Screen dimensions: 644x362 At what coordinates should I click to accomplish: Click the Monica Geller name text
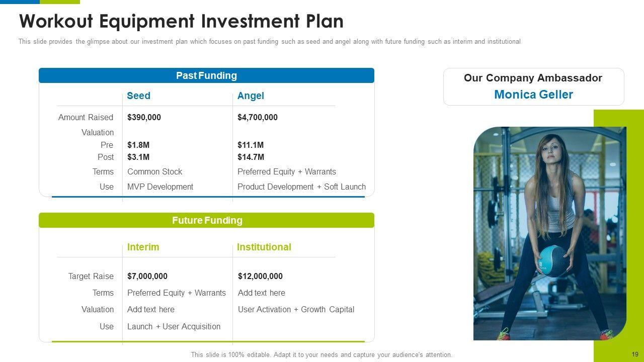(533, 95)
